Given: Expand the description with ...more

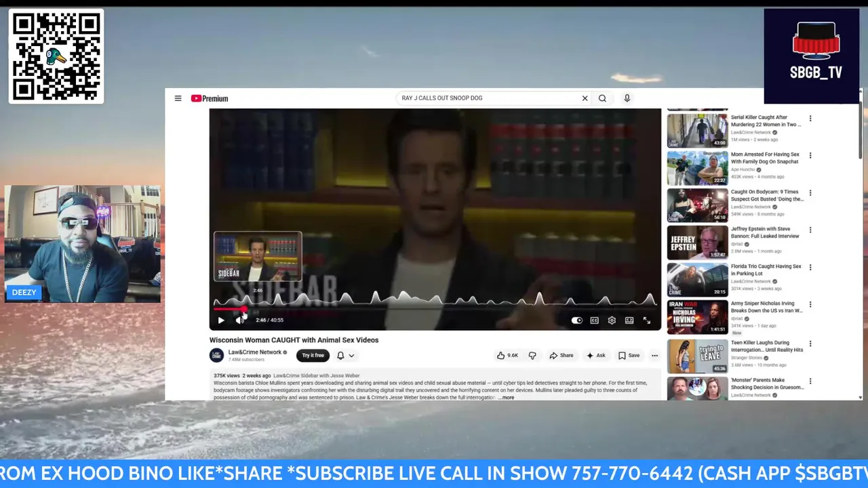Looking at the screenshot, I should (x=506, y=397).
